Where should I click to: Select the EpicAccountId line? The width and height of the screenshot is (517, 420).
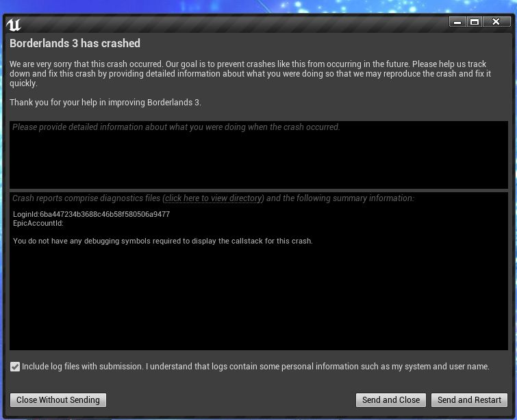click(38, 223)
